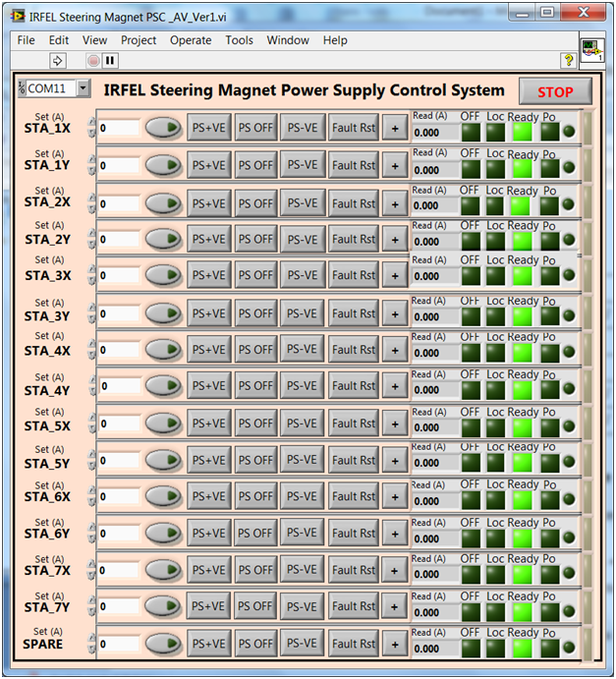Image resolution: width=616 pixels, height=679 pixels.
Task: Open the File menu
Action: click(26, 40)
